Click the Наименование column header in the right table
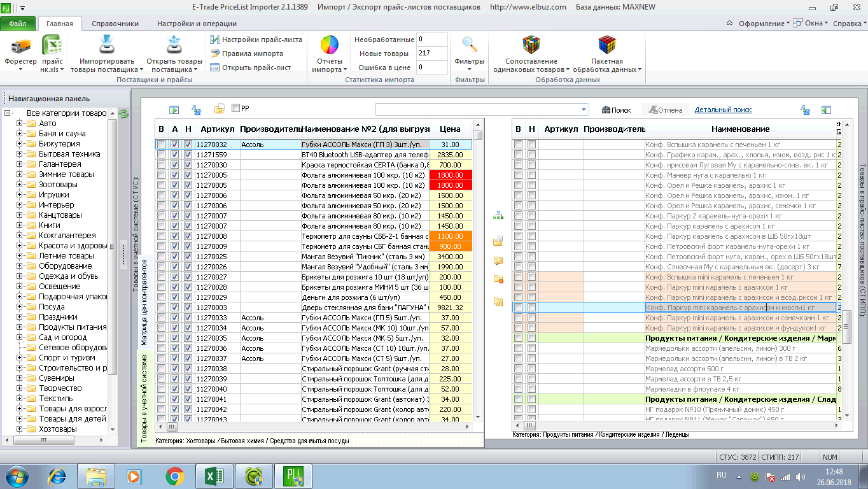The width and height of the screenshot is (868, 489). click(740, 129)
